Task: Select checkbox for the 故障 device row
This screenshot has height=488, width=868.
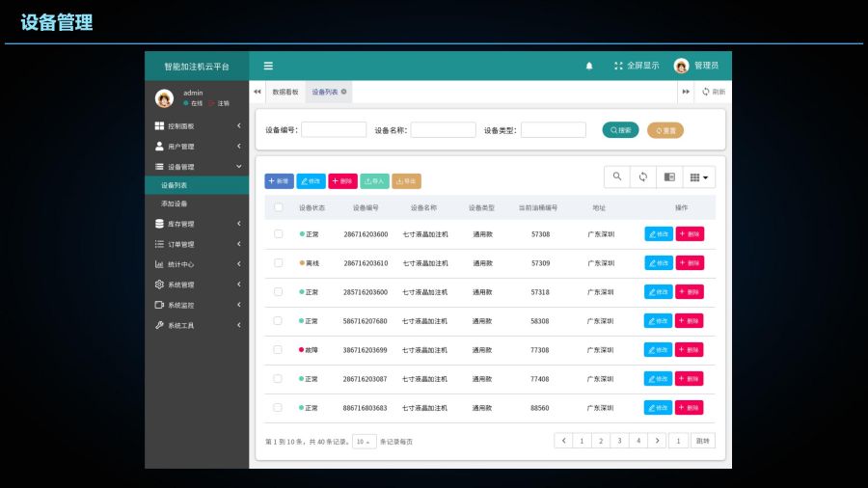Action: tap(279, 349)
